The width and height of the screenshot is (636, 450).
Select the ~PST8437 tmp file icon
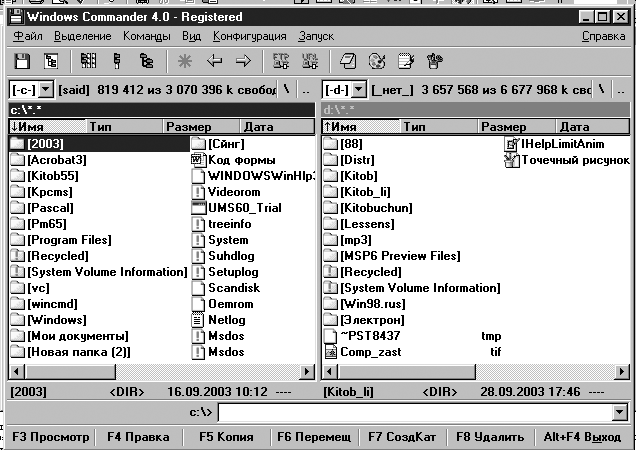331,336
